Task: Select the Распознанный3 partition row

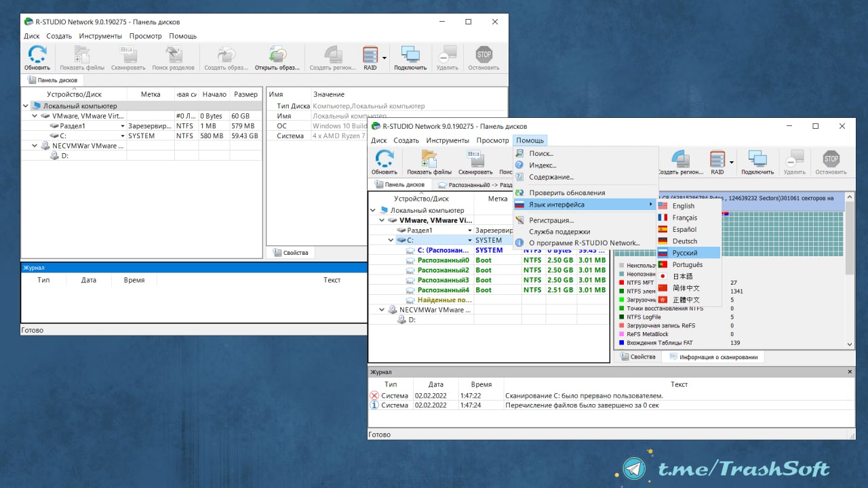Action: pyautogui.click(x=443, y=280)
